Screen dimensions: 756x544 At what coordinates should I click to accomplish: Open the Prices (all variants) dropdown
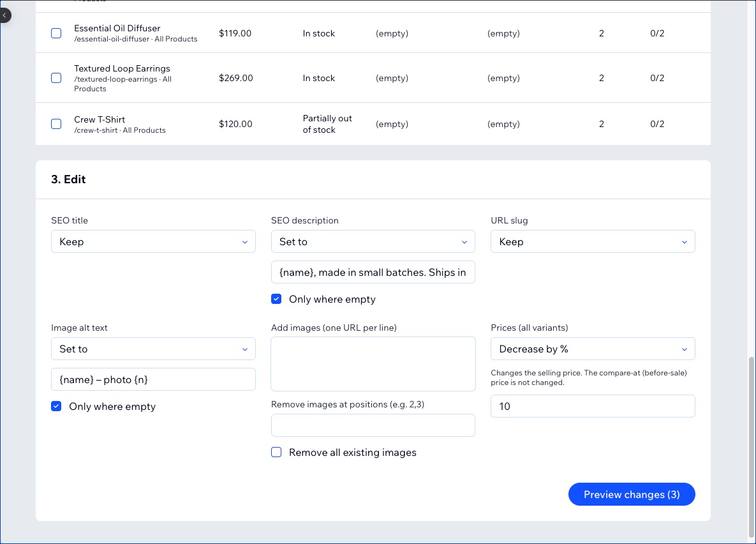coord(593,349)
